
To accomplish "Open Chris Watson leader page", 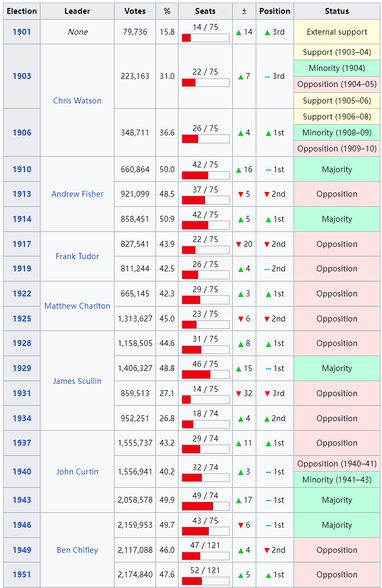I will click(77, 101).
